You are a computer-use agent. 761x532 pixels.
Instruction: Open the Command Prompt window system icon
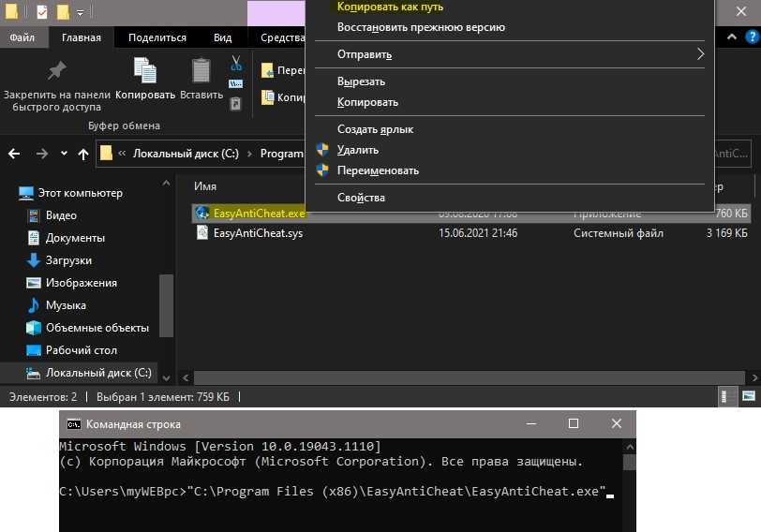[x=72, y=424]
